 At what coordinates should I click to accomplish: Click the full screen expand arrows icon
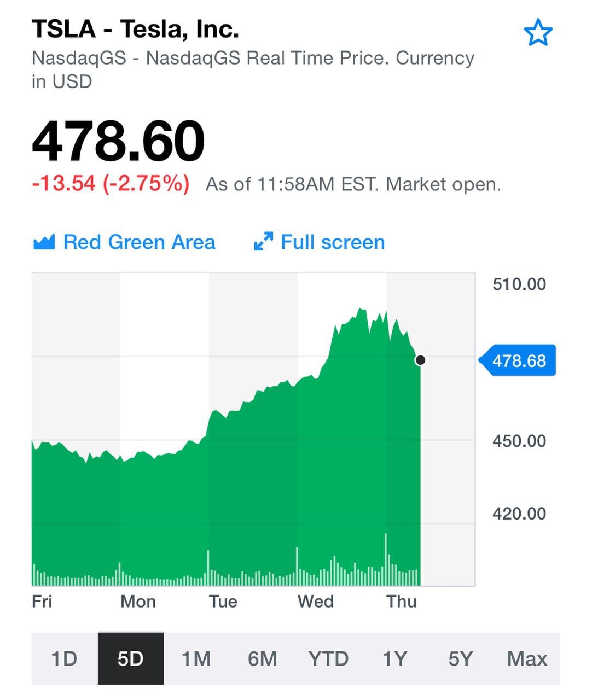(263, 242)
